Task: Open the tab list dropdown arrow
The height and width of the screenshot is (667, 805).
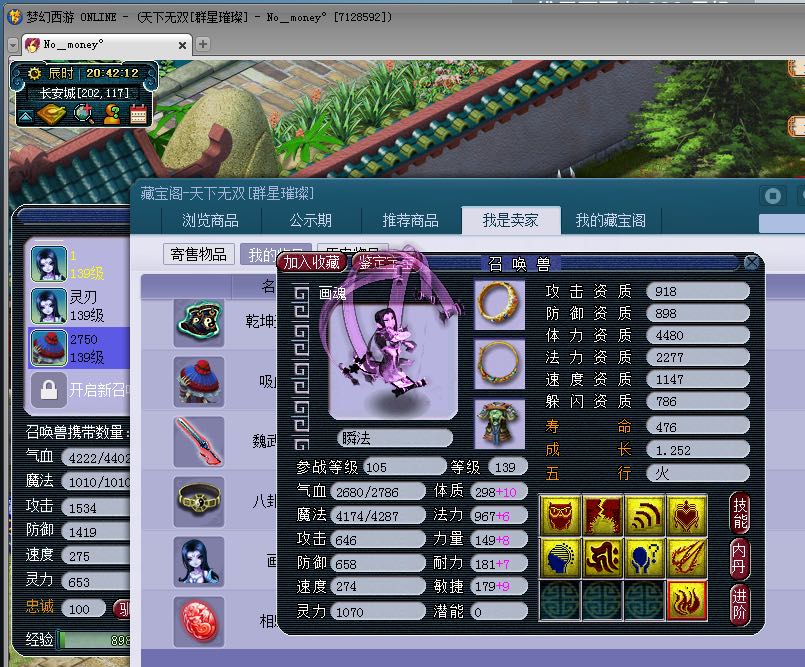Action: pyautogui.click(x=13, y=45)
